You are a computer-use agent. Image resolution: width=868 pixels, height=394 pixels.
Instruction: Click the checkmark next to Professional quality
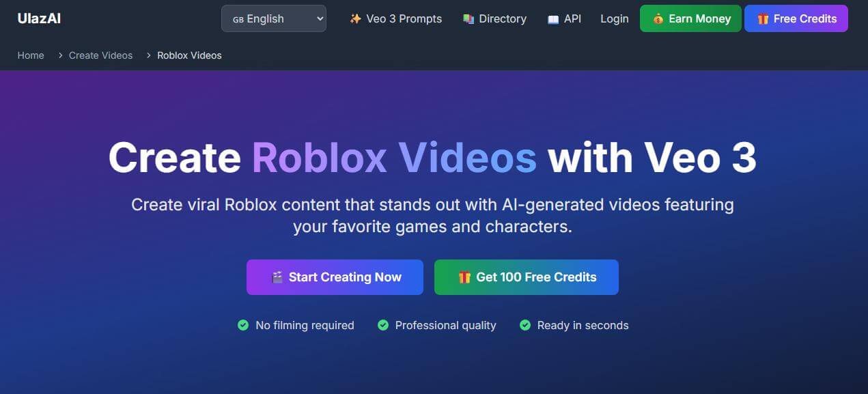tap(383, 325)
